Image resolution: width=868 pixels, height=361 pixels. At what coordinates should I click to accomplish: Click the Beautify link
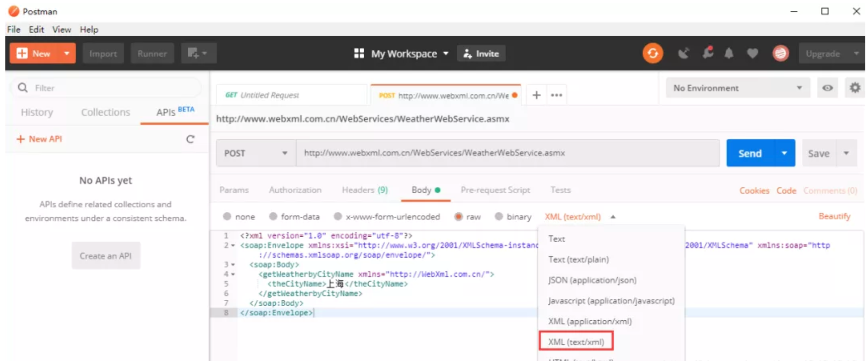tap(834, 216)
